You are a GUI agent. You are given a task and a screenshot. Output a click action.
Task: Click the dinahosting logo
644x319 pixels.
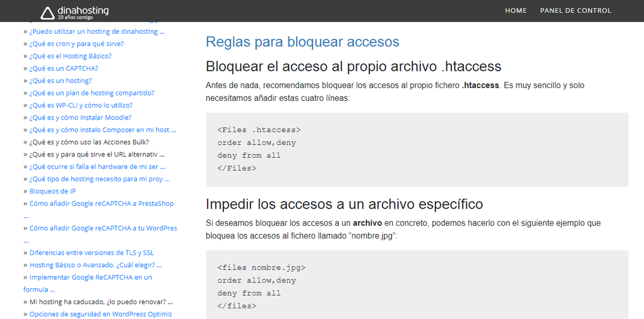click(x=75, y=12)
